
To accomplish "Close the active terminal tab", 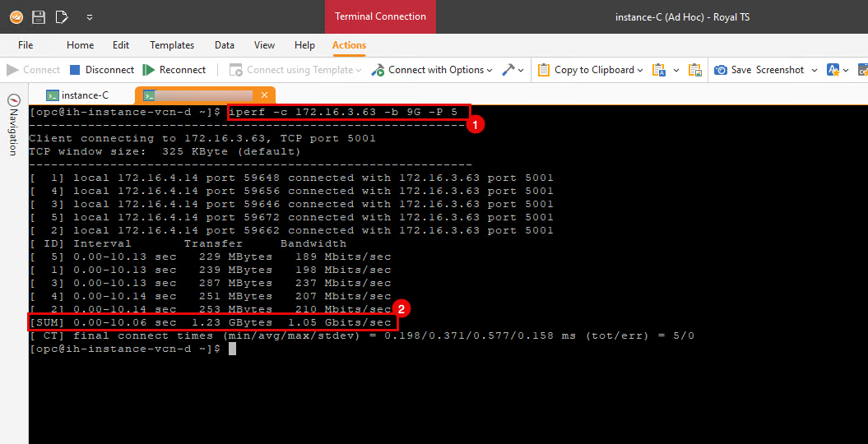I will click(264, 95).
